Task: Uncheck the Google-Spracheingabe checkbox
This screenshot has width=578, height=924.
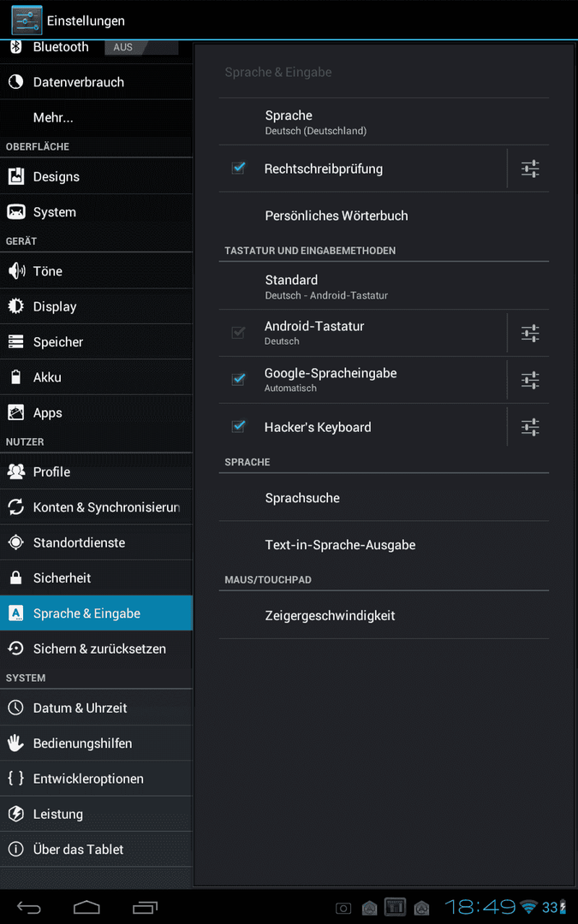Action: 238,380
